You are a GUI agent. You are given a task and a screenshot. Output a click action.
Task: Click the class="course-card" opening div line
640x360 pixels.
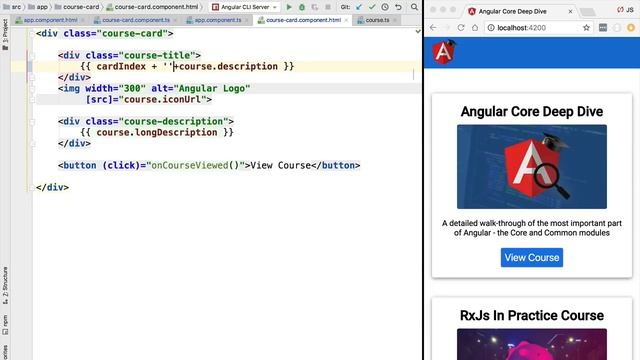point(104,33)
